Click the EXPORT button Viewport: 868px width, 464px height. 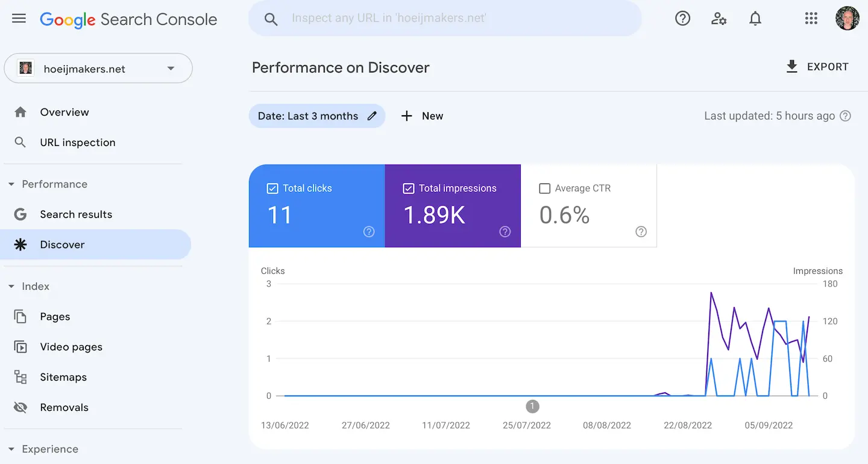[x=817, y=66]
